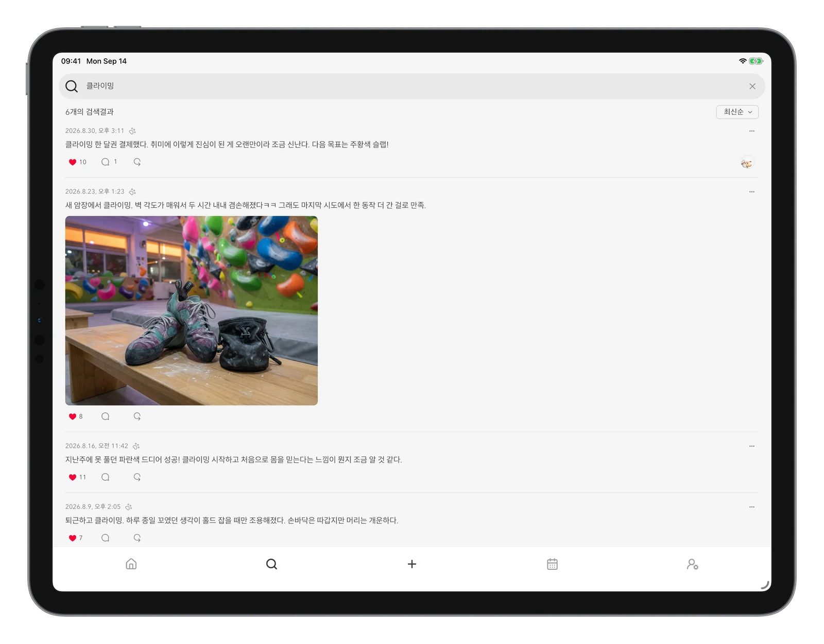
Task: Repost the 2026.8.9 post
Action: (x=137, y=537)
